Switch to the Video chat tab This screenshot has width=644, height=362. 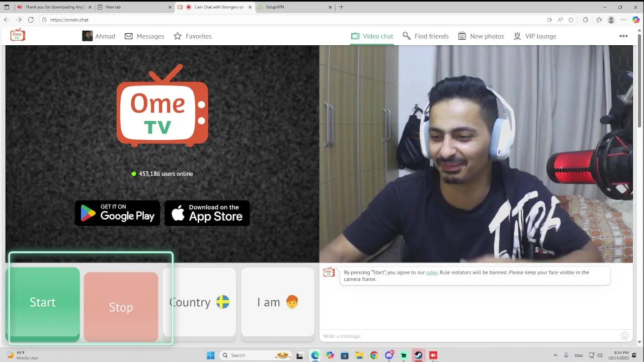pyautogui.click(x=372, y=36)
